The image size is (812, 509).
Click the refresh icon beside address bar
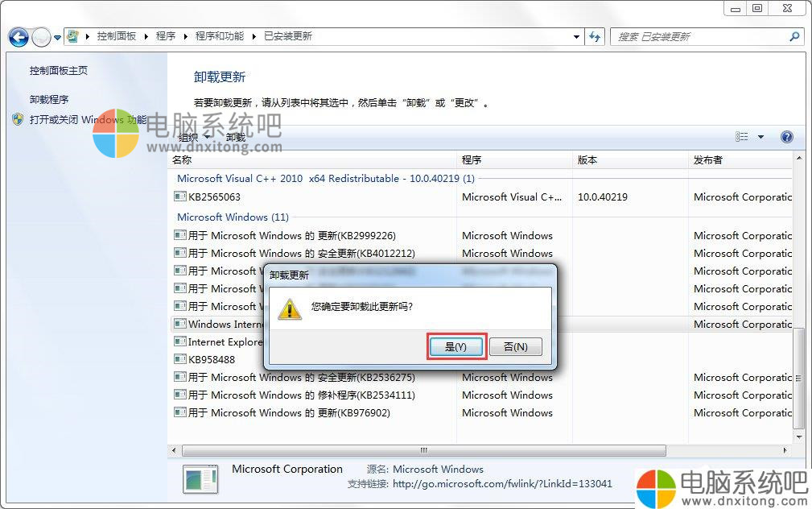point(595,36)
